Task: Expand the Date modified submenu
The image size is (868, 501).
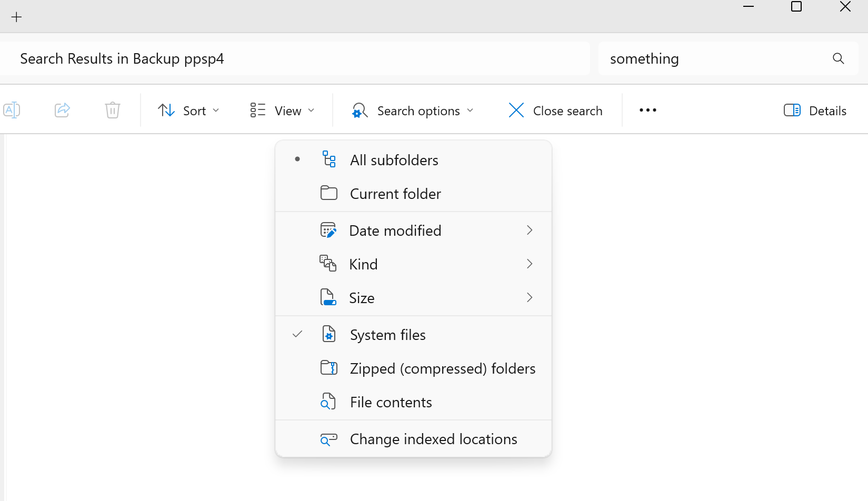Action: click(x=413, y=231)
